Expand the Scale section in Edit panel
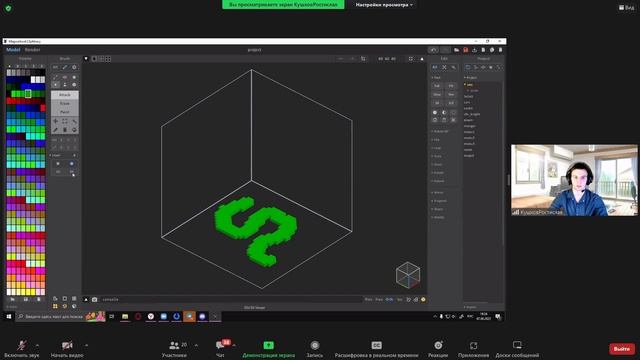640x360 pixels. (437, 156)
